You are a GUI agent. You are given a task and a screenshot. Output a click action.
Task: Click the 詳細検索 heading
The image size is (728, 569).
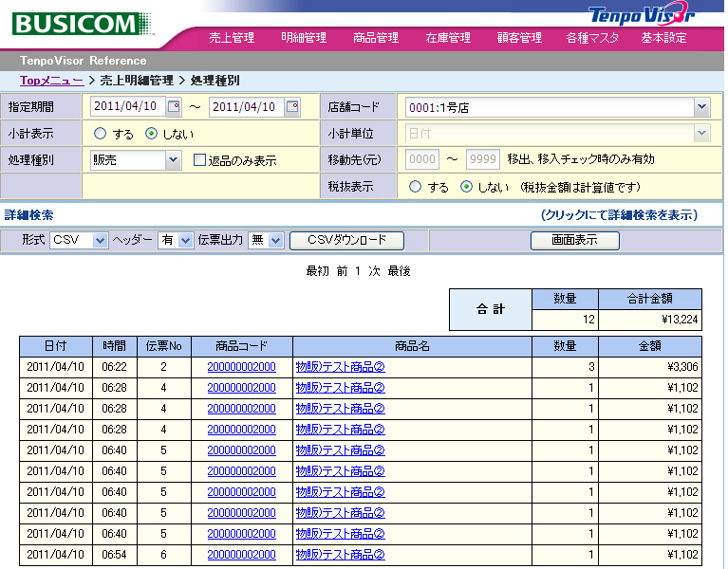(28, 214)
